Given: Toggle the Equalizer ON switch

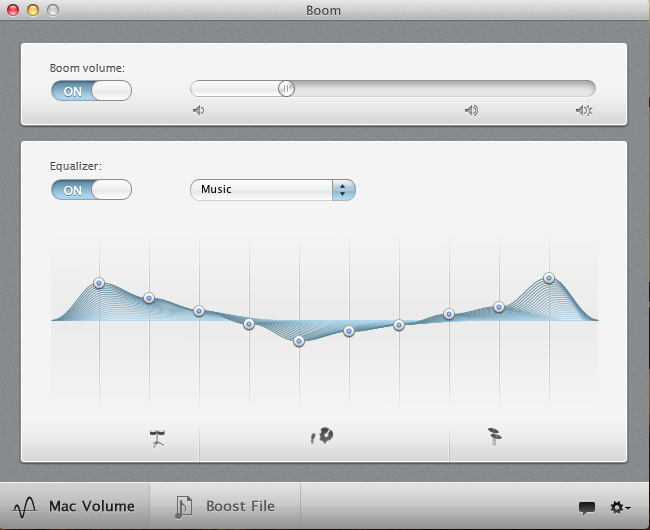Looking at the screenshot, I should tap(91, 189).
